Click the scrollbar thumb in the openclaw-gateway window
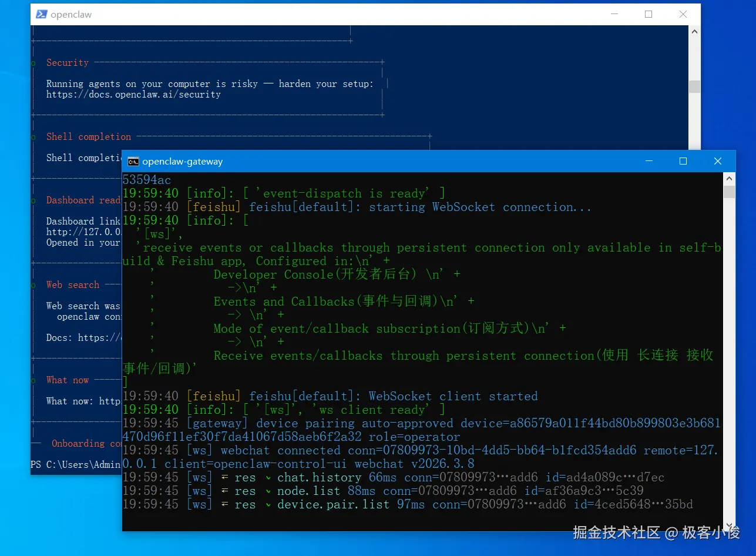 coord(730,192)
